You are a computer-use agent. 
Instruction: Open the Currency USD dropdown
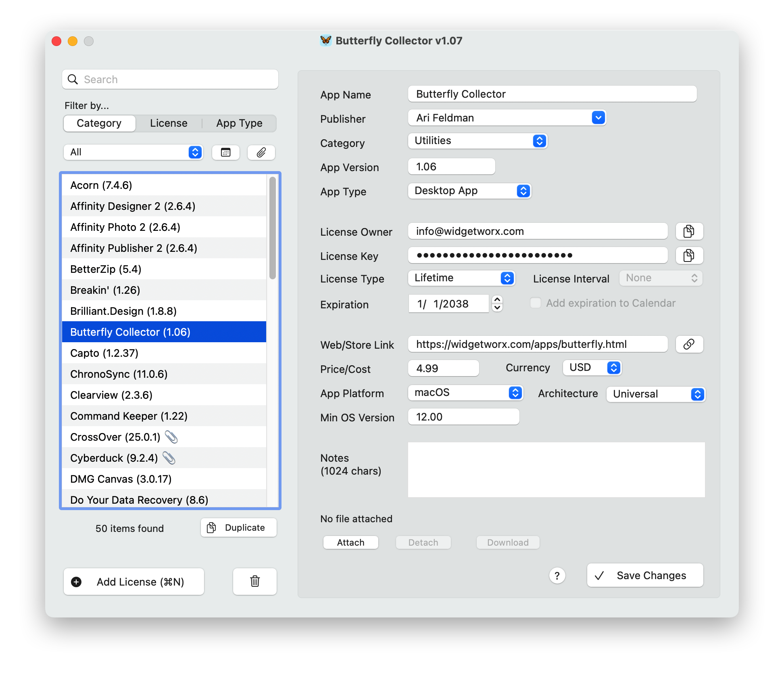click(x=592, y=368)
